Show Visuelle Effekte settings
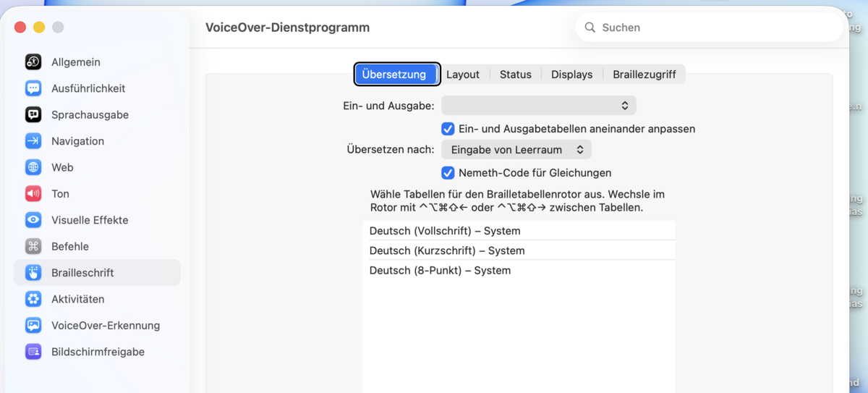The image size is (868, 393). coord(90,220)
